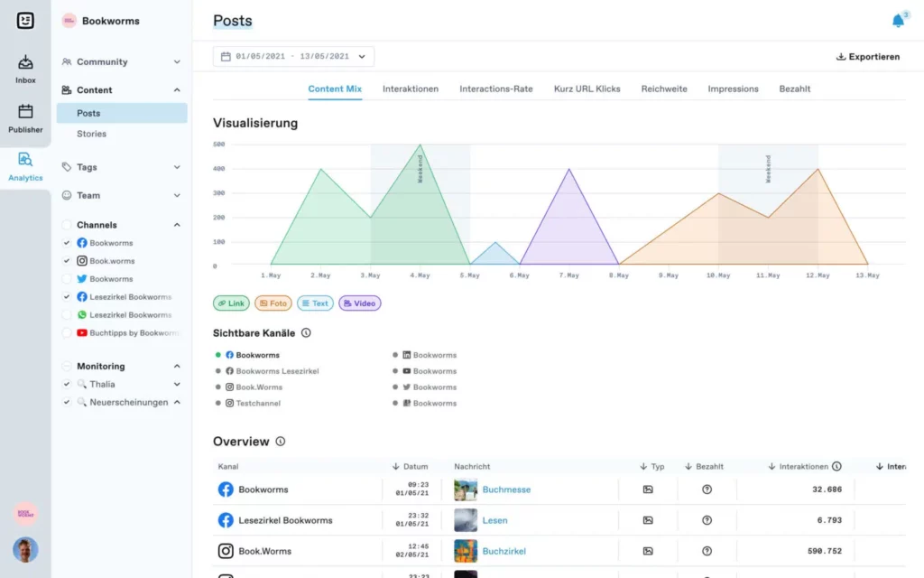The width and height of the screenshot is (924, 578).
Task: Toggle the all Channels select circle
Action: point(67,225)
